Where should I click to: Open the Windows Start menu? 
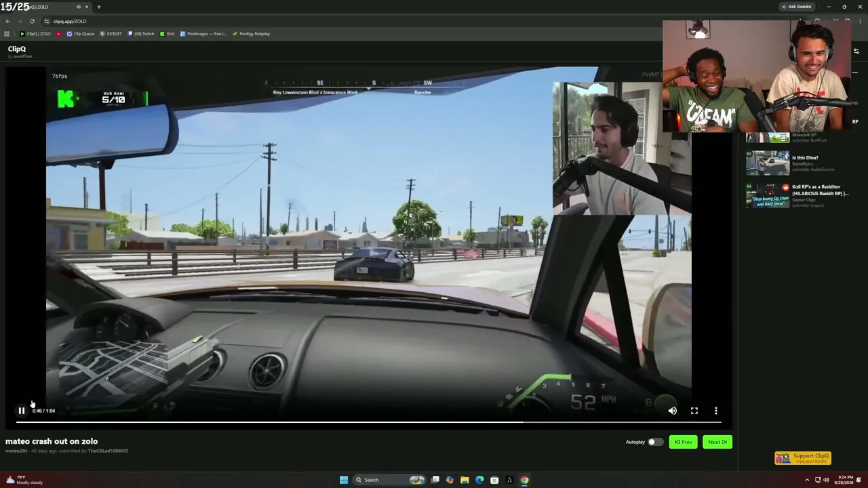[344, 480]
